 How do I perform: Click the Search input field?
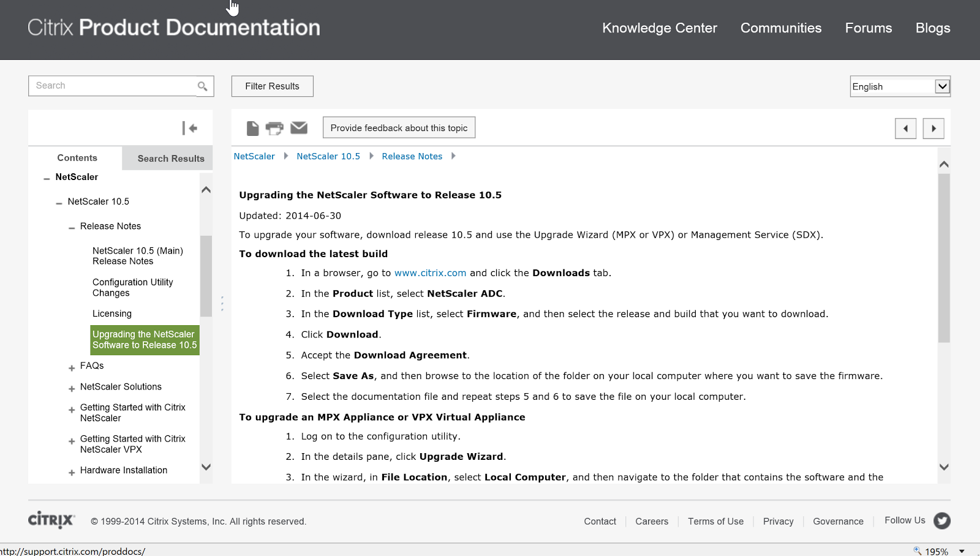tap(113, 86)
